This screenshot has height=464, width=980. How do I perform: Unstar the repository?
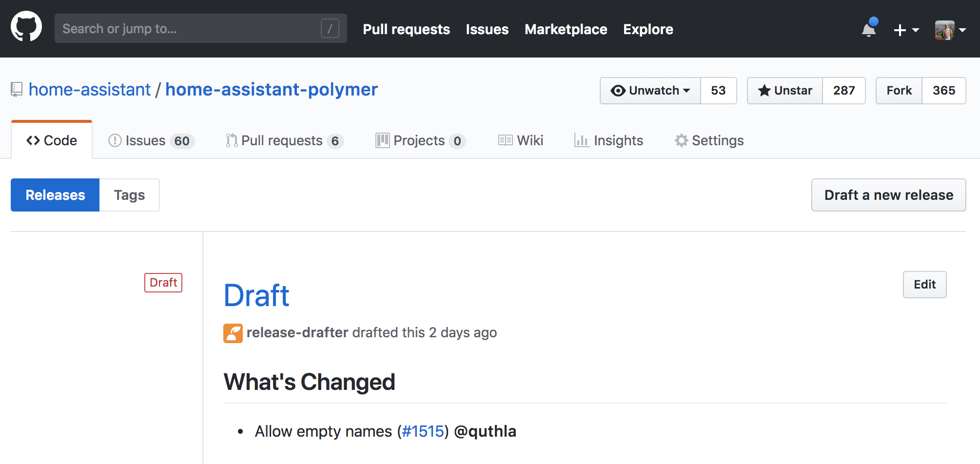point(784,91)
